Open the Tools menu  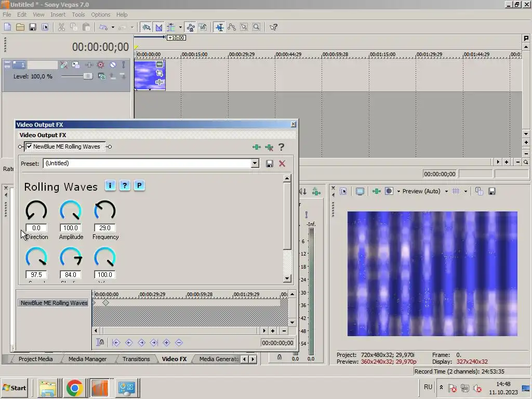pos(78,15)
